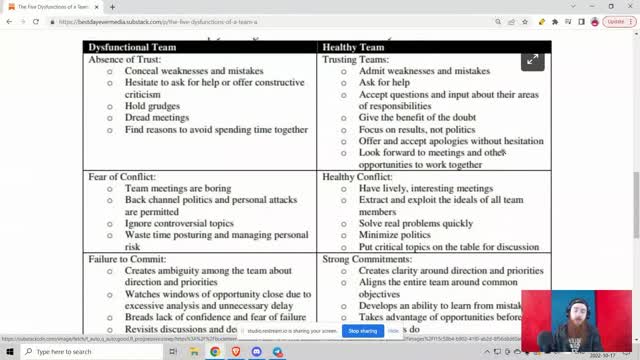Viewport: 640px width, 360px height.
Task: Share this page using the share icon
Action: pyautogui.click(x=511, y=22)
